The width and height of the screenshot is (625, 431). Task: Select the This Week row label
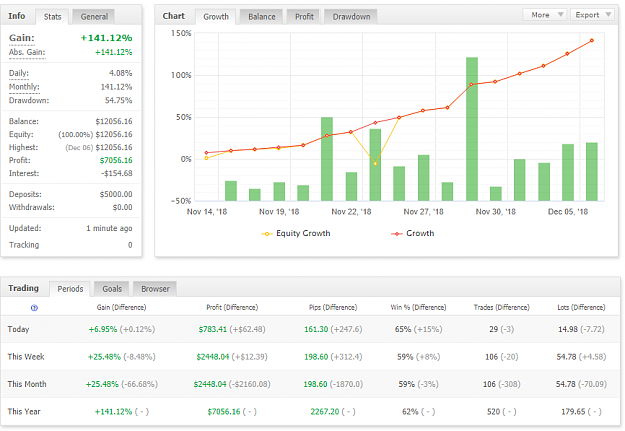pos(26,356)
